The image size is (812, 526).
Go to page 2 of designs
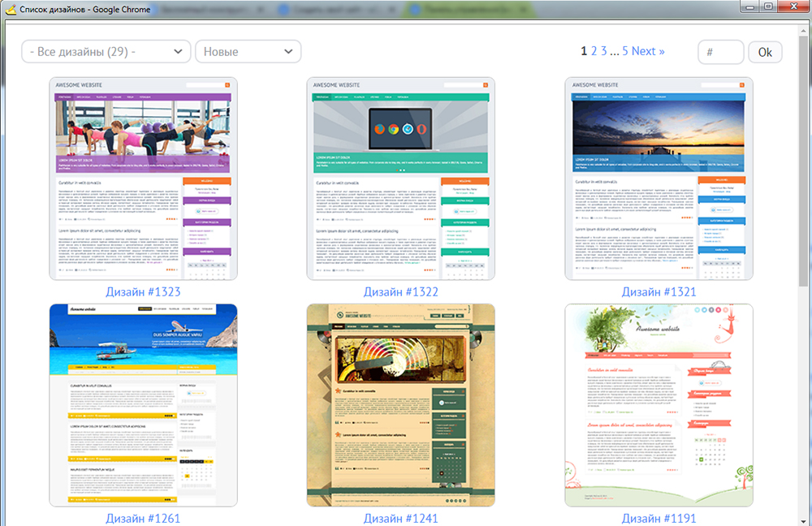tap(594, 51)
